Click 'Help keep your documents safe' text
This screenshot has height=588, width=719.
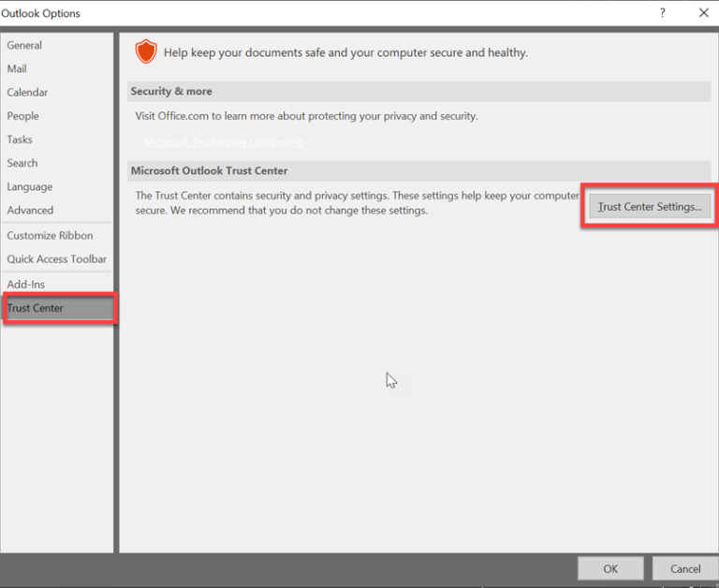click(x=345, y=52)
